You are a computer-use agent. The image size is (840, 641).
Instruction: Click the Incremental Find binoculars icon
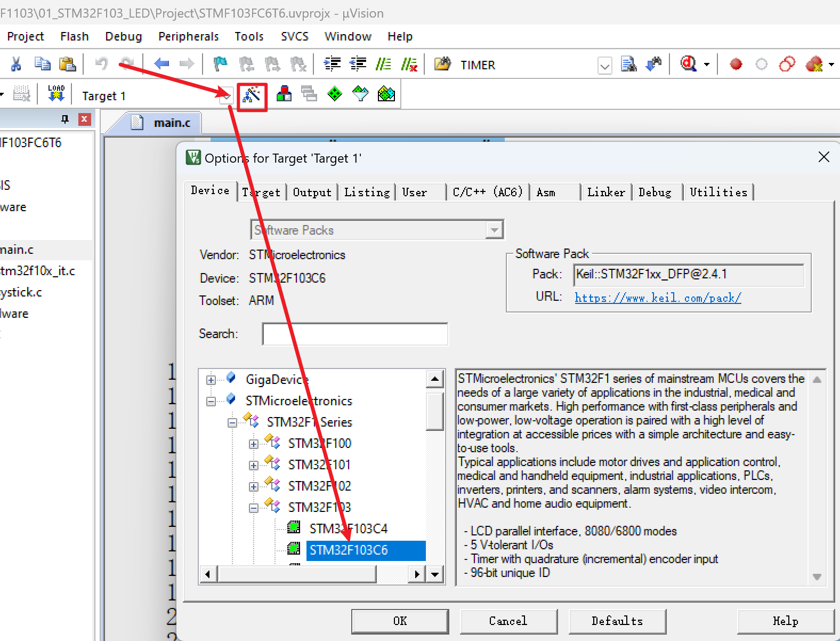coord(654,65)
